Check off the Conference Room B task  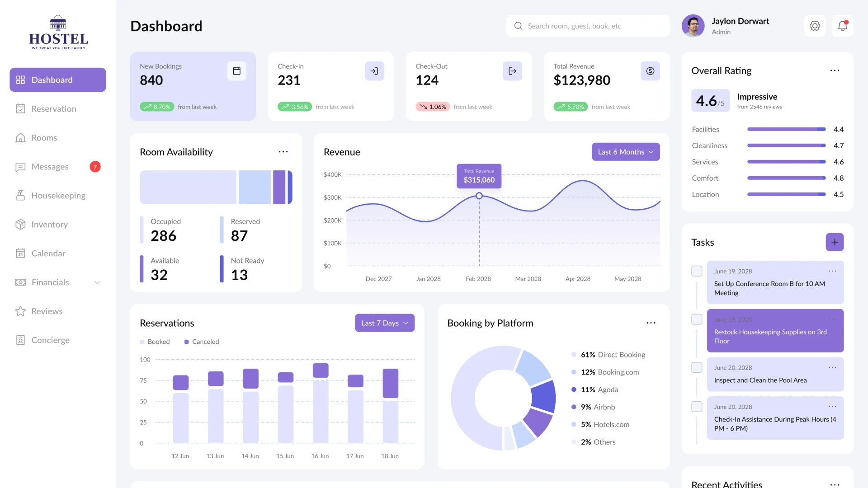click(x=696, y=271)
